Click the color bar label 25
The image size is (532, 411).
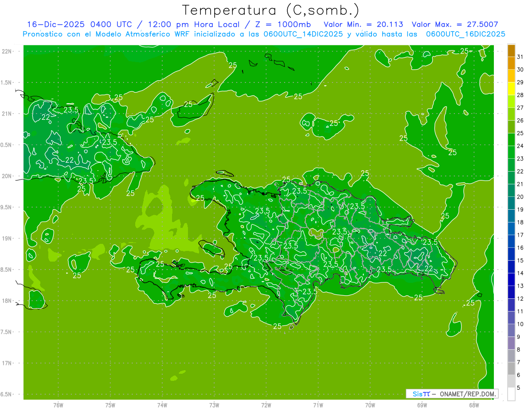(520, 133)
